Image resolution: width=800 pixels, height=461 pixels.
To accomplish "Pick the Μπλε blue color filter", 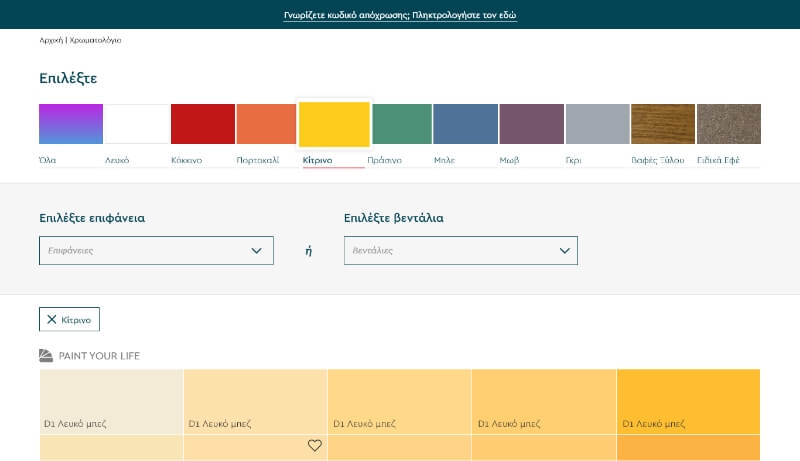I will pos(465,124).
